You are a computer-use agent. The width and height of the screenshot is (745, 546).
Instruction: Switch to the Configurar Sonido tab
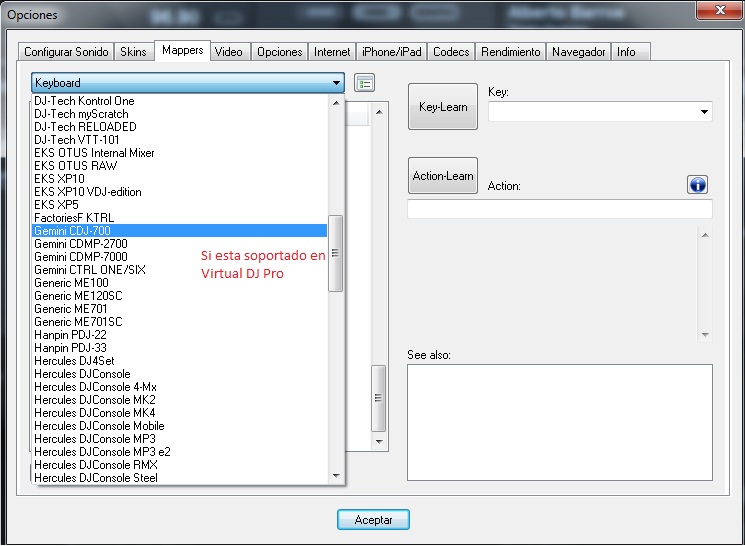66,52
